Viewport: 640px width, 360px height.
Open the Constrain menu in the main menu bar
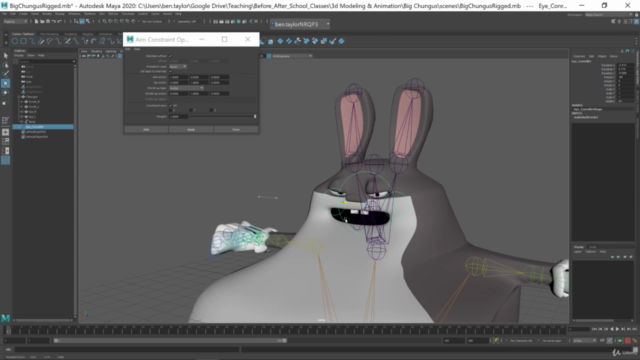[x=128, y=14]
